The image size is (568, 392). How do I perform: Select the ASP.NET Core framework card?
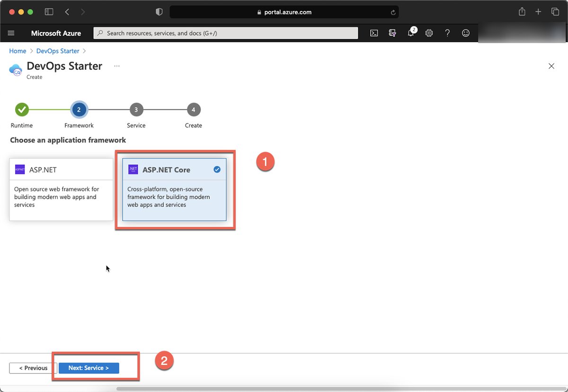(x=174, y=189)
